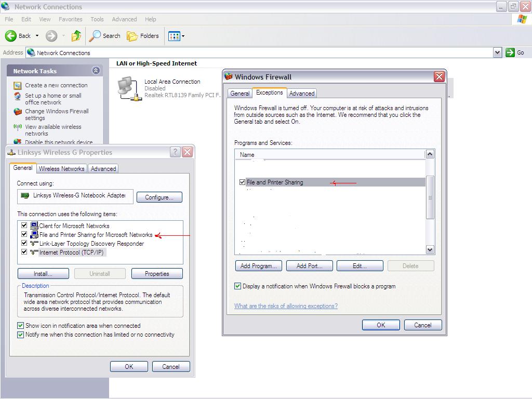The width and height of the screenshot is (532, 399).
Task: Uncheck Client for Microsoft Networks
Action: (x=24, y=225)
